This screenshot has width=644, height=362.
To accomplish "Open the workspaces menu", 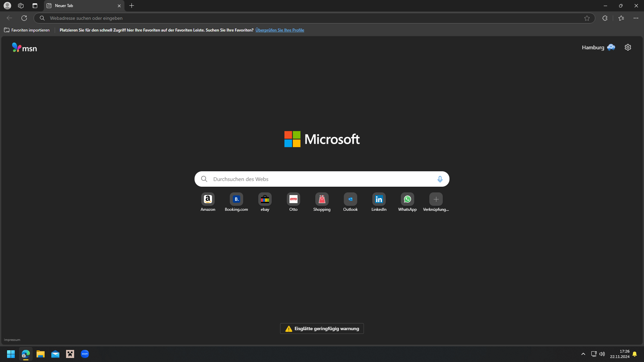I will (20, 5).
